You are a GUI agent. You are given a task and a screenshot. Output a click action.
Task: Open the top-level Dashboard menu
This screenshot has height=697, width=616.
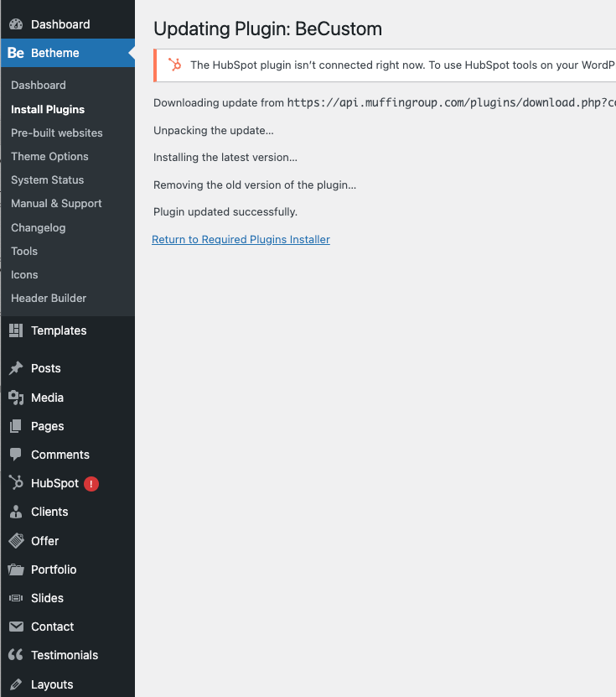pos(60,24)
